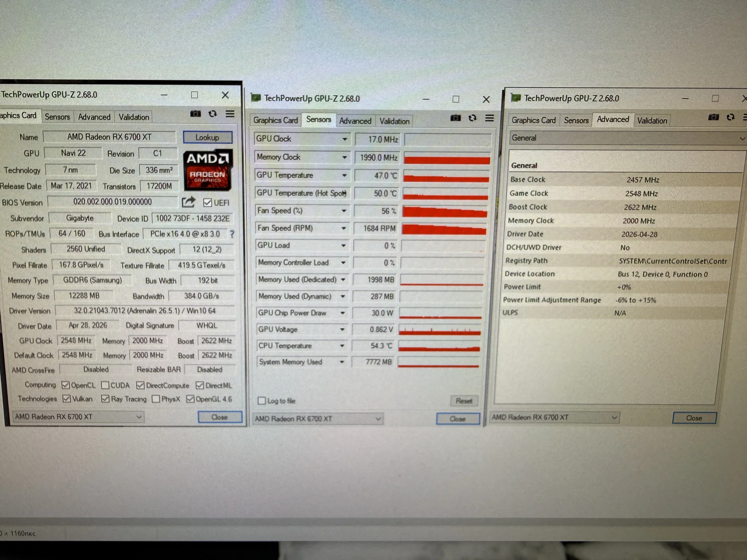This screenshot has width=747, height=560.
Task: Click the refresh icon in Graphics Card window
Action: pos(212,114)
